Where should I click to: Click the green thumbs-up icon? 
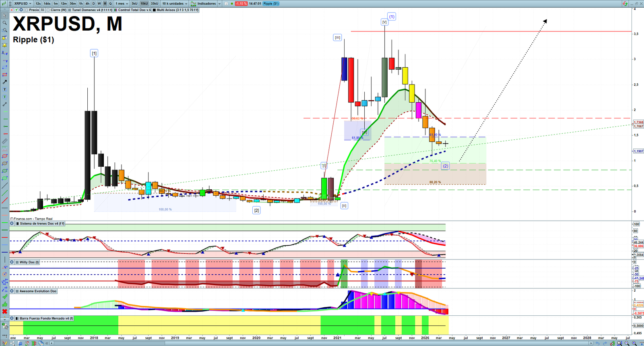click(4, 304)
